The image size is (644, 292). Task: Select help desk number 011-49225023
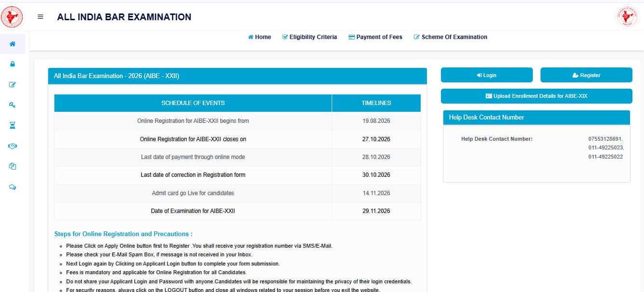point(605,148)
